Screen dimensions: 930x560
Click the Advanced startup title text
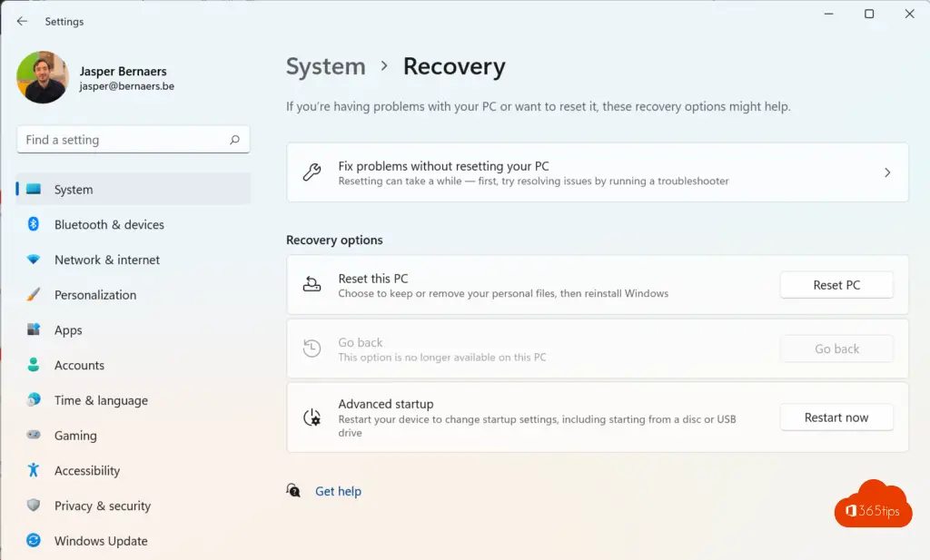click(x=386, y=404)
